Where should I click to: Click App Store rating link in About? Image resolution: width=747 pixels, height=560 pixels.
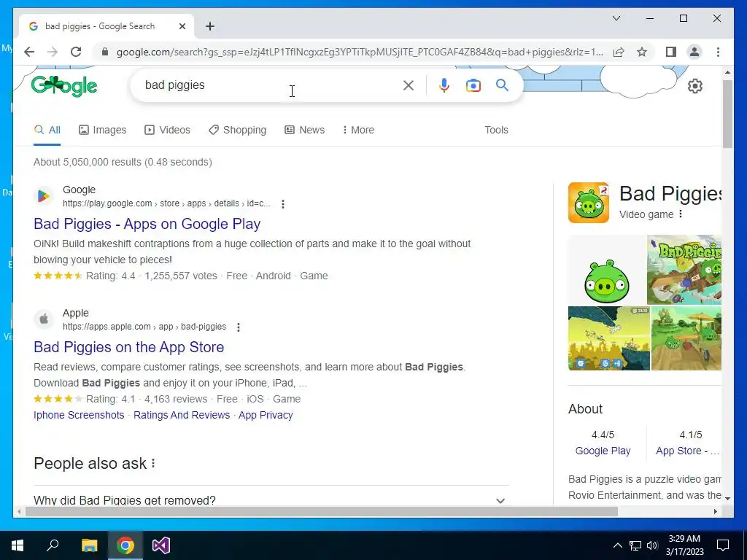pos(687,451)
